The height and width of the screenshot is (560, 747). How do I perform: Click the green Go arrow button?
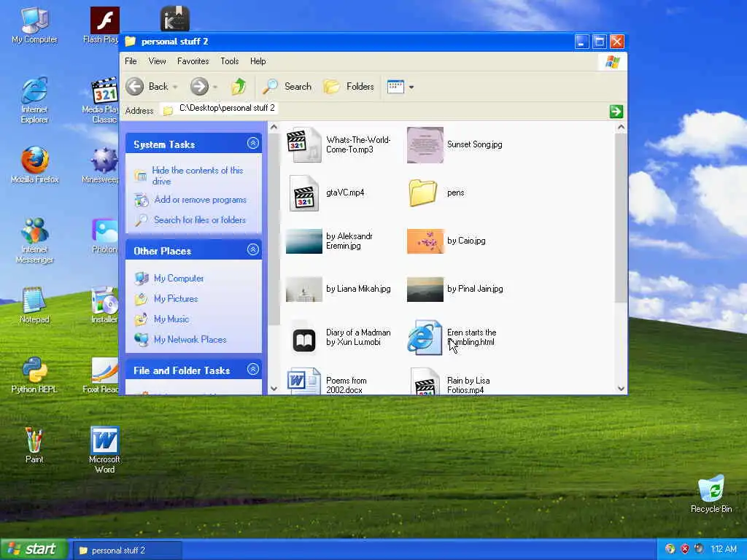[616, 112]
